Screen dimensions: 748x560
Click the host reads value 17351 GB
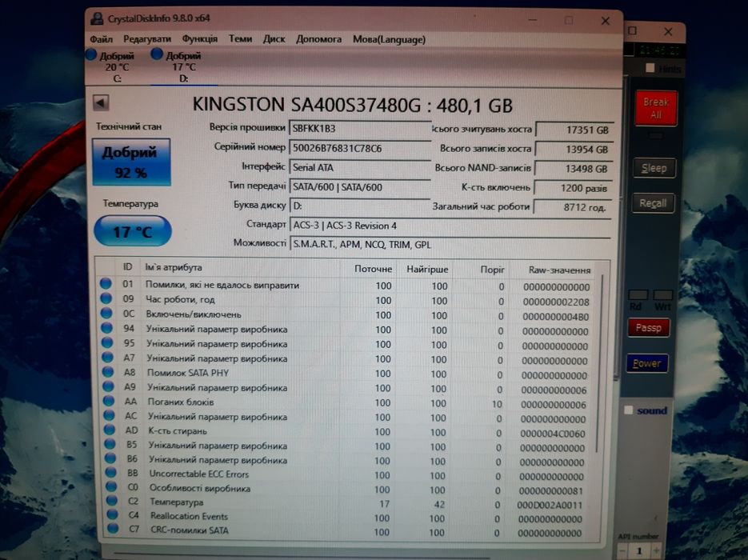[574, 130]
